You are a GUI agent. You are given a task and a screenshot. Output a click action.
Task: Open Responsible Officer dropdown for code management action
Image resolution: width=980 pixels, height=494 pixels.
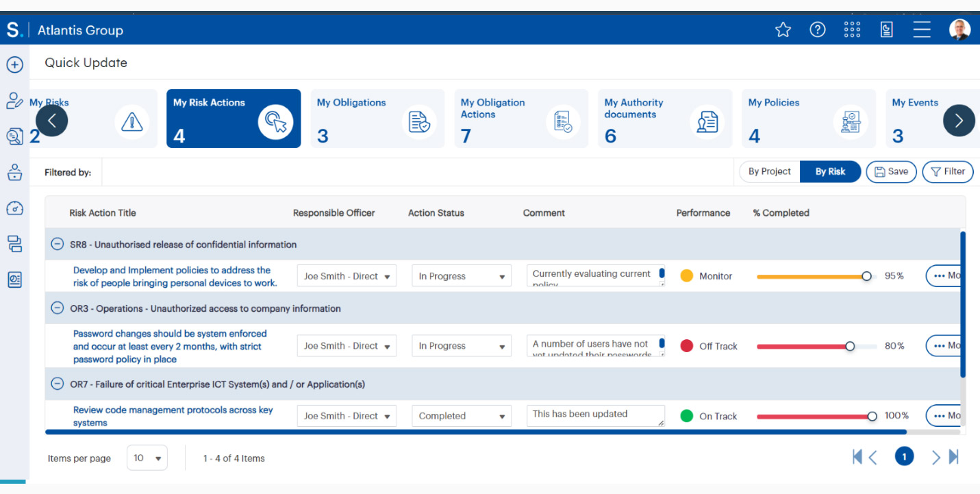tap(347, 416)
